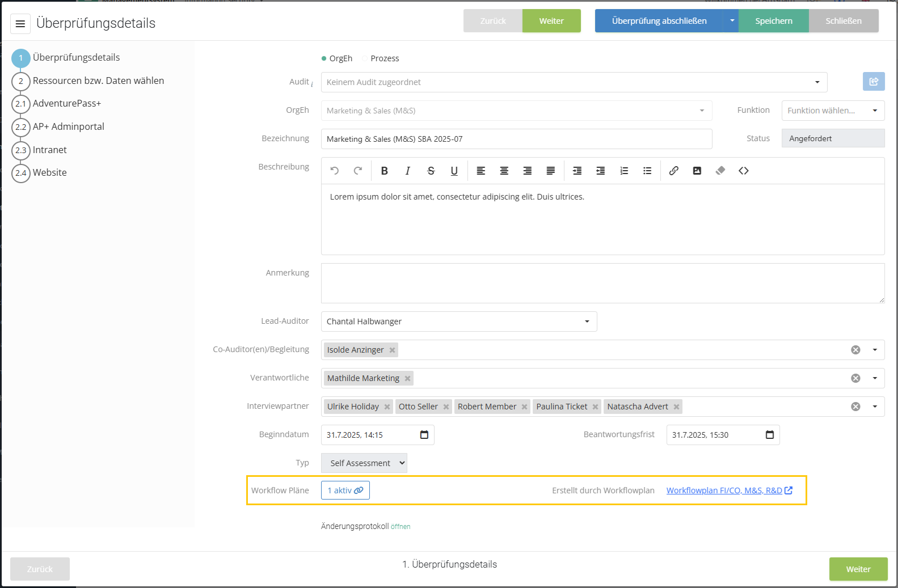Open the Typ Self Assessment dropdown

pos(364,463)
